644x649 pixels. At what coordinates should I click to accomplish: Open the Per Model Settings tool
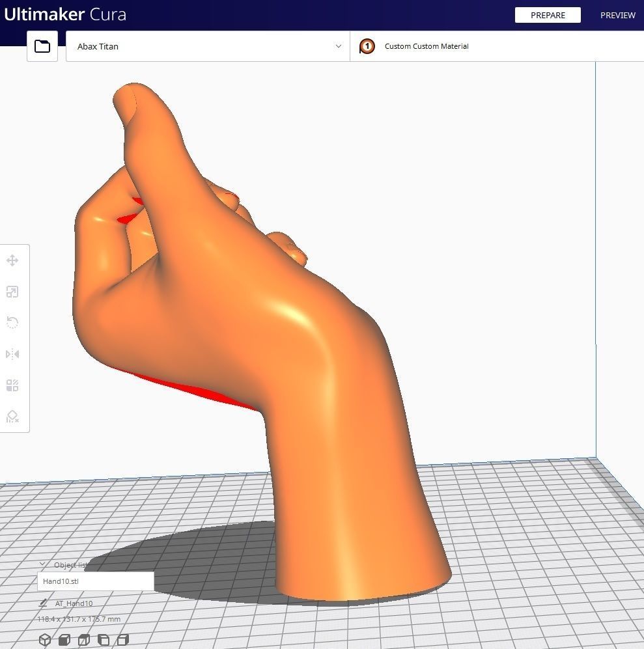[x=12, y=385]
